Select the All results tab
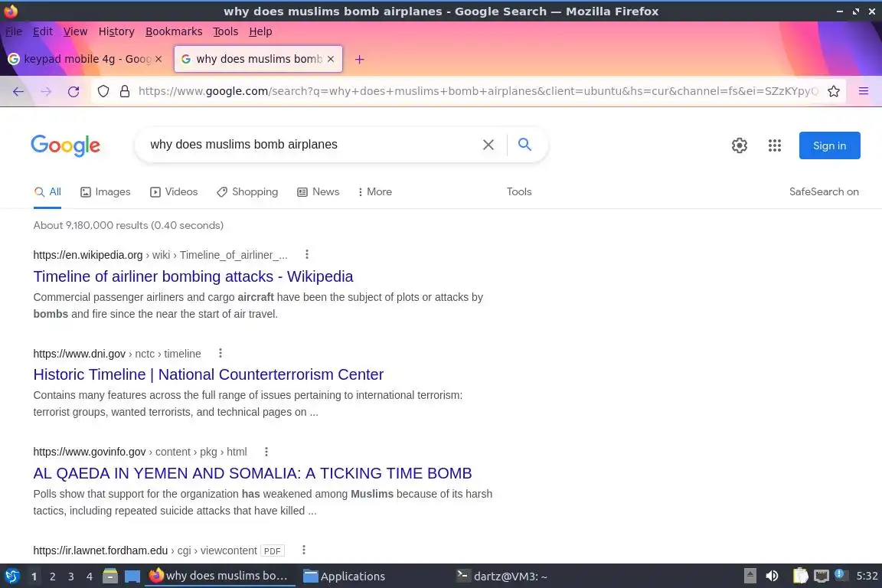This screenshot has width=882, height=588. click(x=47, y=192)
